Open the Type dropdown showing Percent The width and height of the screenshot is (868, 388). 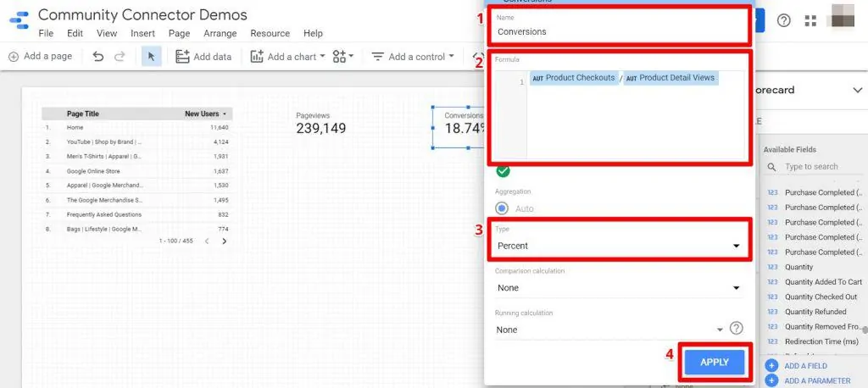[618, 246]
